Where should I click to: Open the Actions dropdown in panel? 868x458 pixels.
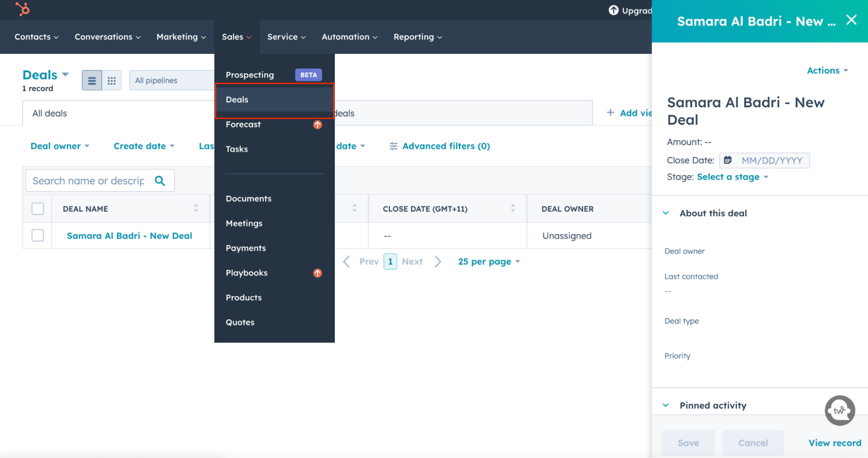827,70
